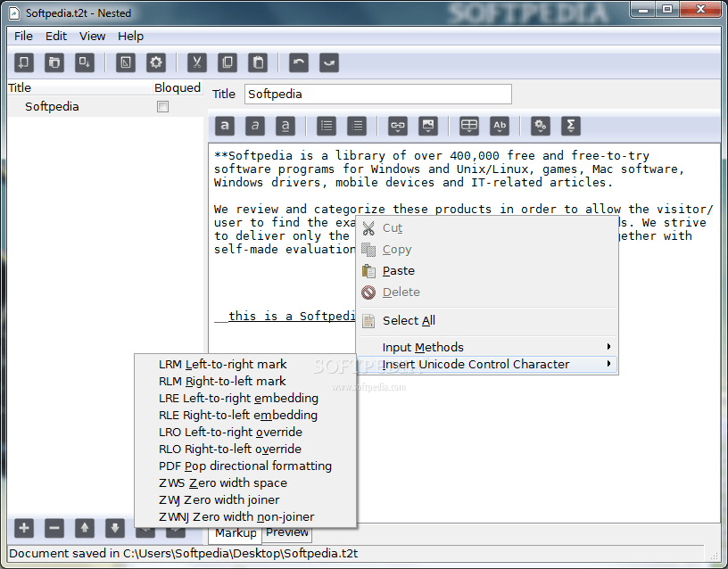The image size is (728, 569).
Task: Choose Delete in context menu
Action: (487, 293)
